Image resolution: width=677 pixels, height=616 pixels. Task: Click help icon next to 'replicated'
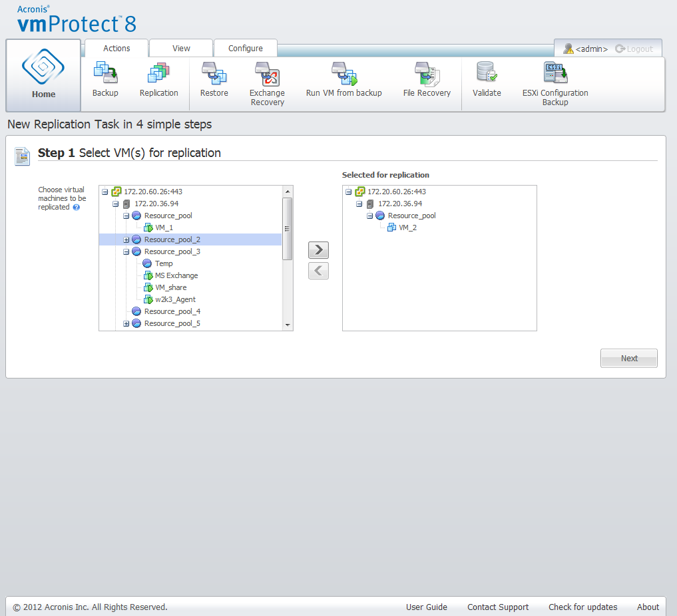[x=77, y=208]
